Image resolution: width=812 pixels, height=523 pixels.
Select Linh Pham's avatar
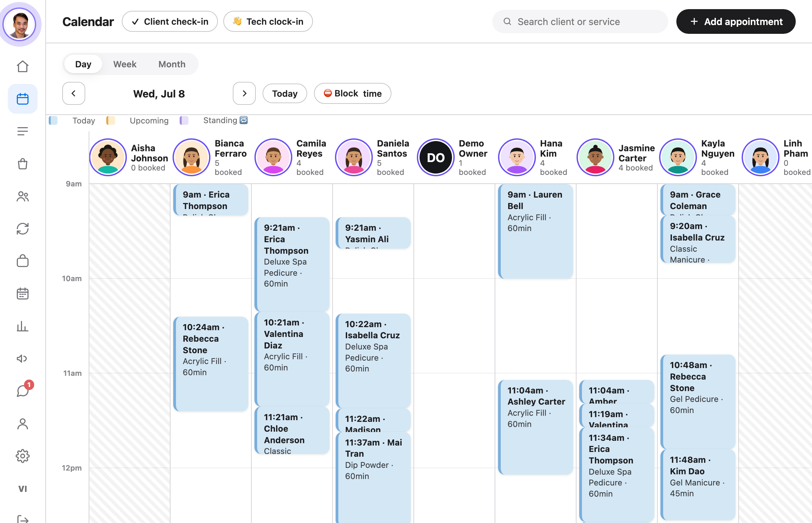[x=760, y=157]
